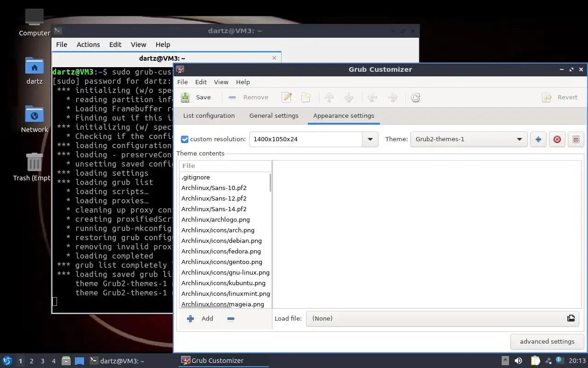Open Grub Customizer File menu
Viewport: 588px width, 368px height.
point(182,82)
